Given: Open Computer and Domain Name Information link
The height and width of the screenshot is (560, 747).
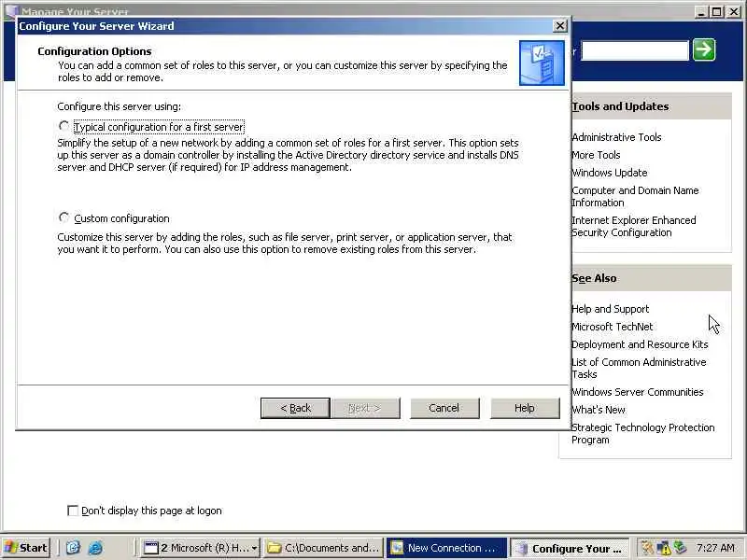Looking at the screenshot, I should 635,196.
